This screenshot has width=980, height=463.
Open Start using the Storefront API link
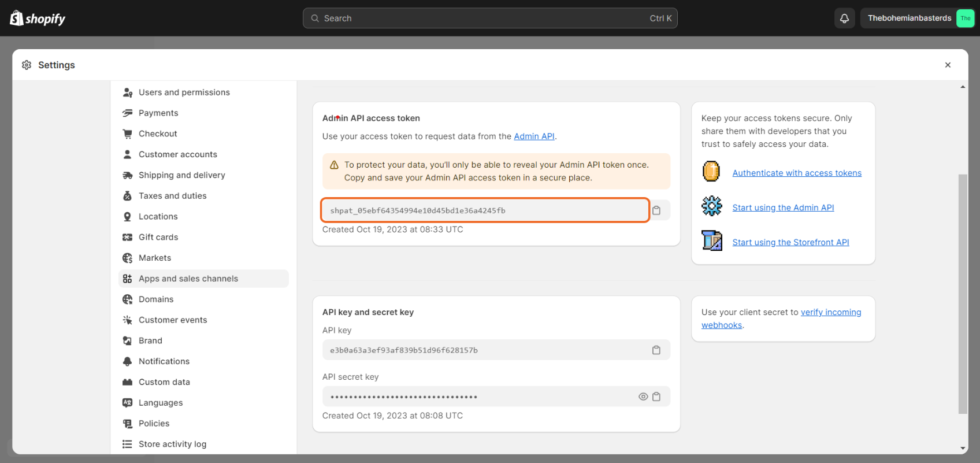point(790,242)
